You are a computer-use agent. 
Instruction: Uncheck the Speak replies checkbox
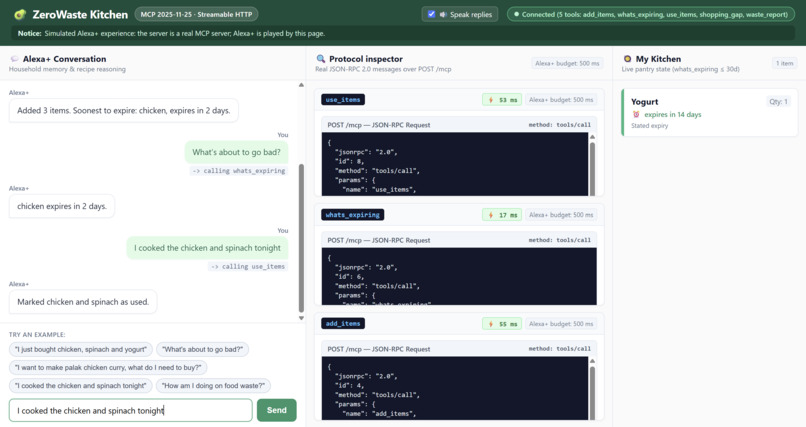431,14
